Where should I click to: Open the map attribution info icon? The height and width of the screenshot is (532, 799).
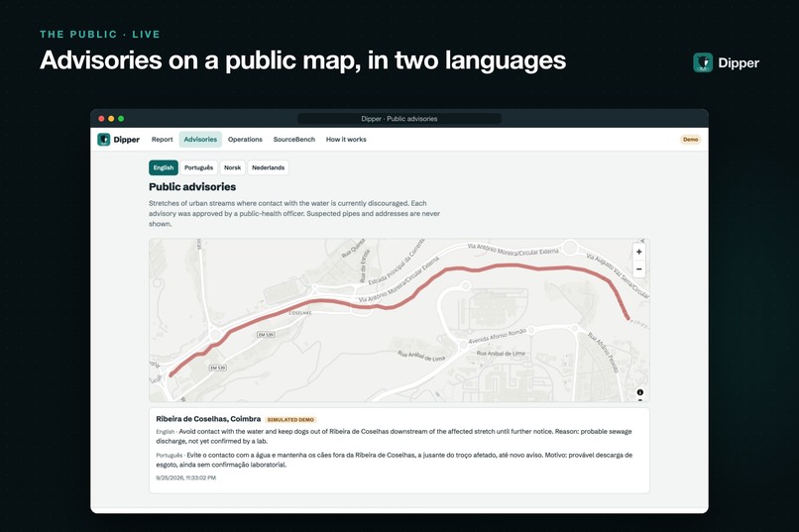(x=640, y=392)
